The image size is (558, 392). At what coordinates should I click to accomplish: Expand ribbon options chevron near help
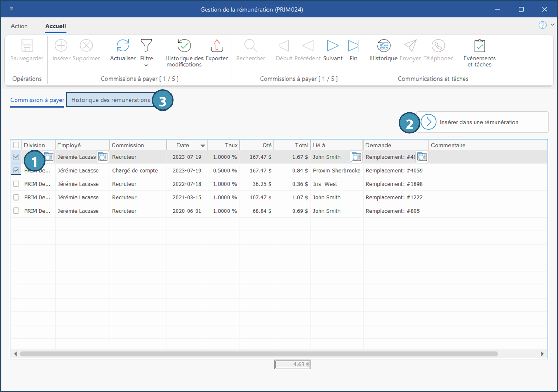[x=552, y=25]
